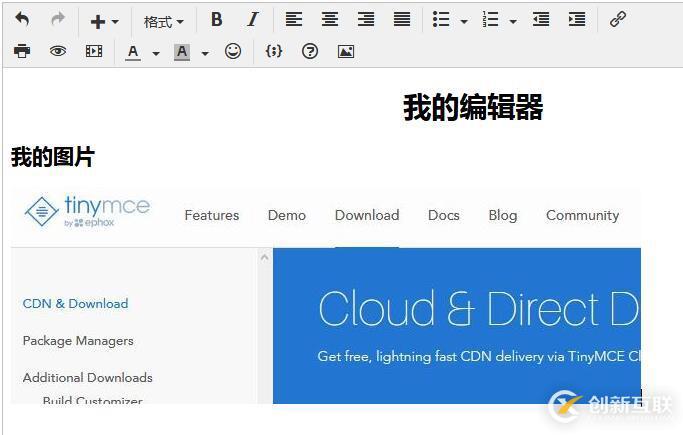The width and height of the screenshot is (683, 435).
Task: Click the sidebar scroll up arrow
Action: coord(264,257)
